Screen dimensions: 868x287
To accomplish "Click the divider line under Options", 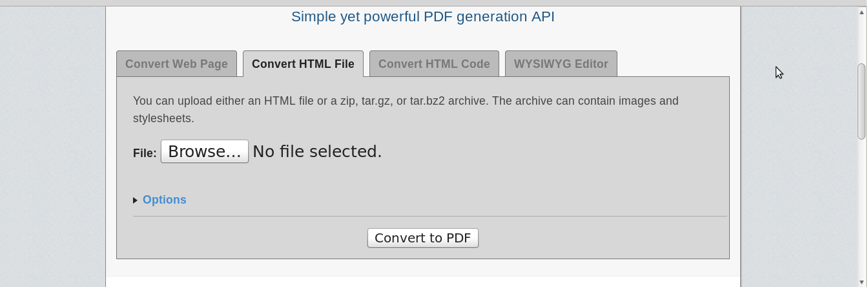I will point(430,216).
